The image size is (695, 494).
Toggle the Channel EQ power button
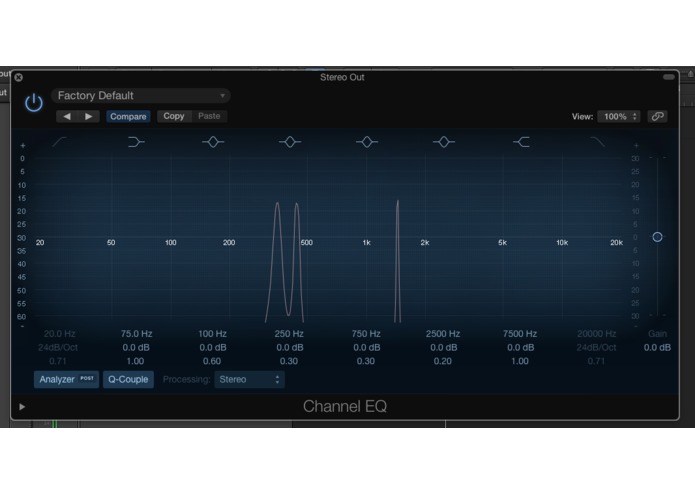point(34,103)
